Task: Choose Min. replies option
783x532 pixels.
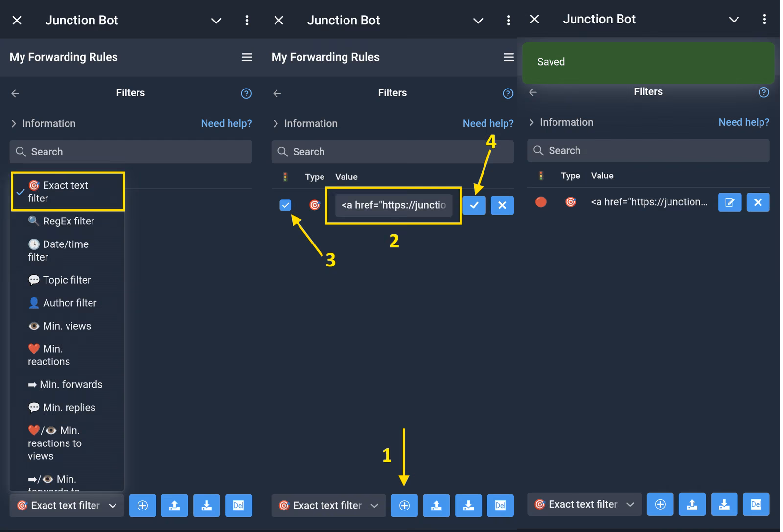Action: click(68, 407)
